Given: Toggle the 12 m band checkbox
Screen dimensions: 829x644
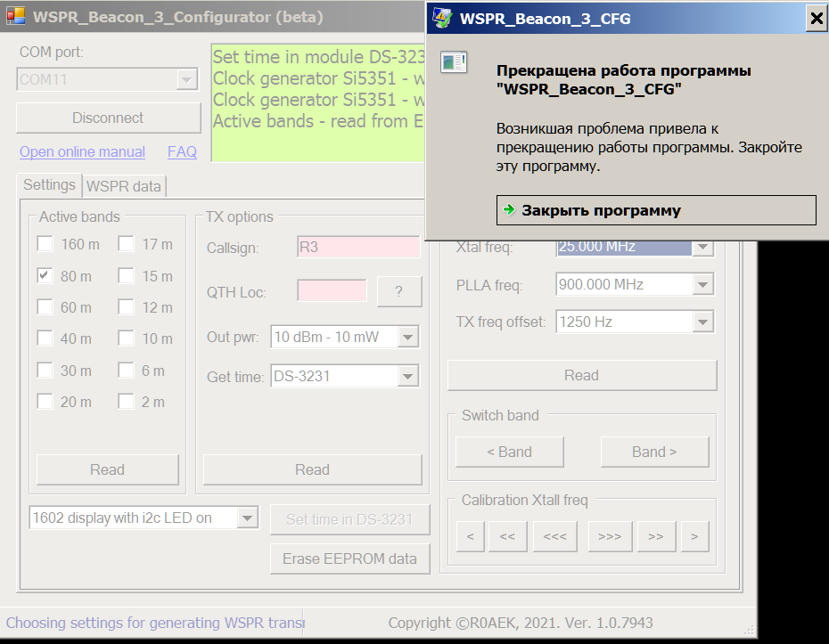Looking at the screenshot, I should [126, 307].
